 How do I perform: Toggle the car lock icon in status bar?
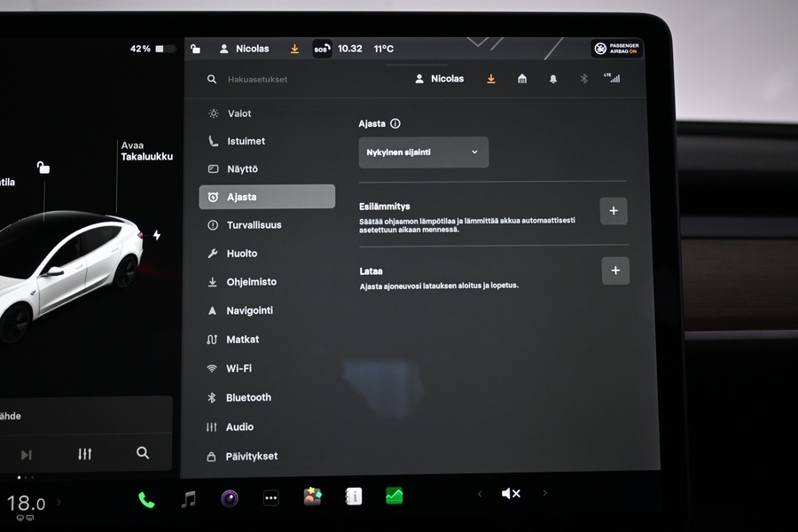point(195,50)
